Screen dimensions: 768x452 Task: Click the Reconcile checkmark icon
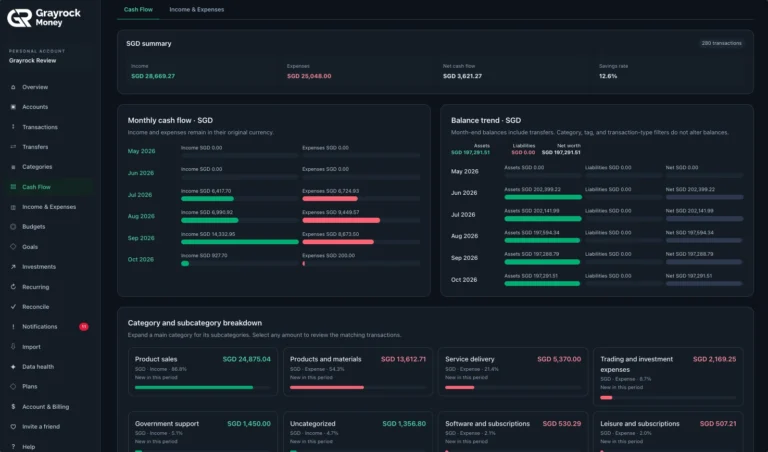(x=13, y=307)
